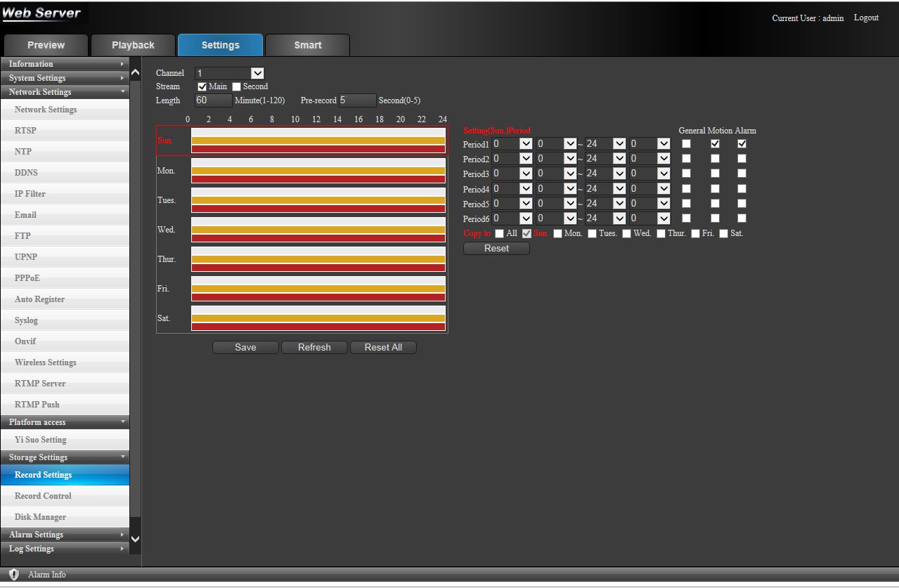This screenshot has width=899, height=588.
Task: Open the Smart tab
Action: point(307,45)
